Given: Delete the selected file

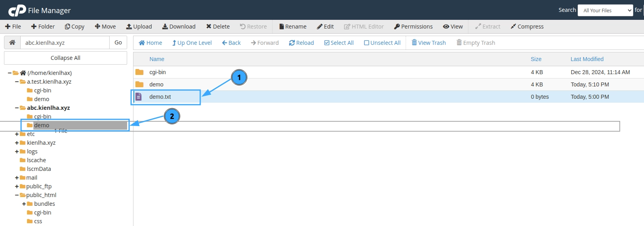Looking at the screenshot, I should coord(218,27).
